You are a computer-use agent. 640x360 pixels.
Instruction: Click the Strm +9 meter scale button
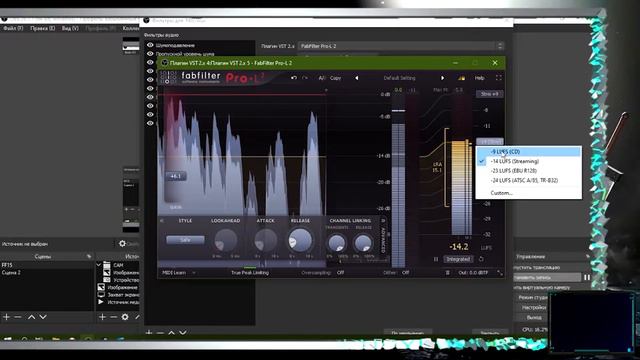click(x=489, y=94)
